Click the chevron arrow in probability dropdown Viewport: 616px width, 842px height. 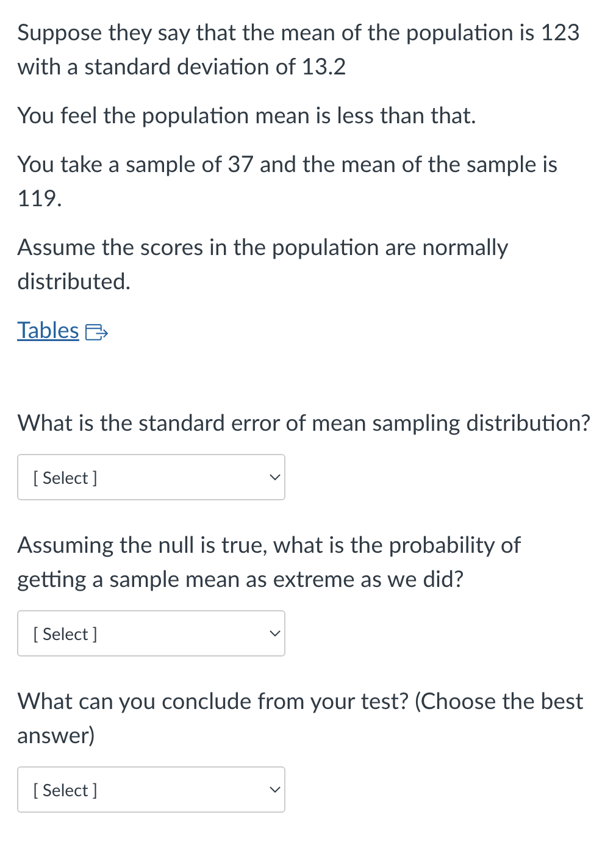click(x=275, y=633)
